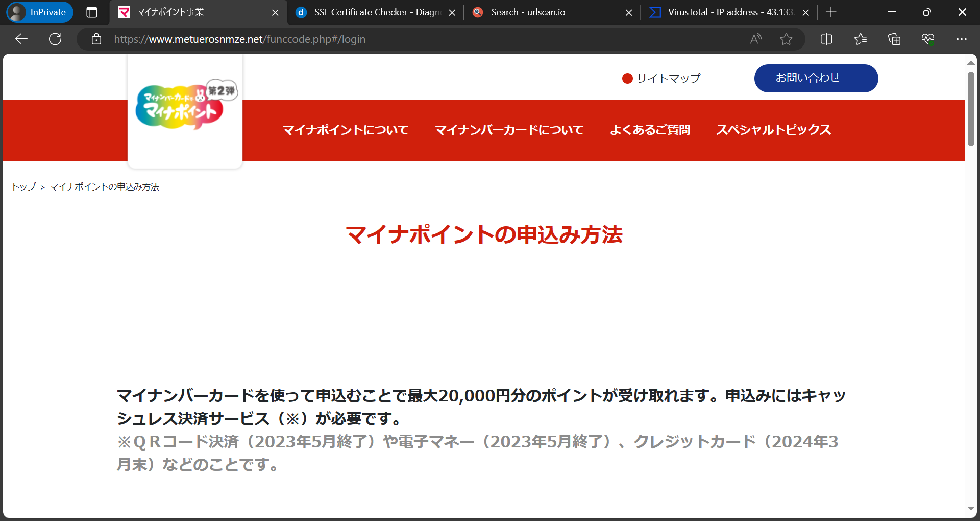Close the マイナポイント事業 tab
This screenshot has height=521, width=980.
coord(275,12)
